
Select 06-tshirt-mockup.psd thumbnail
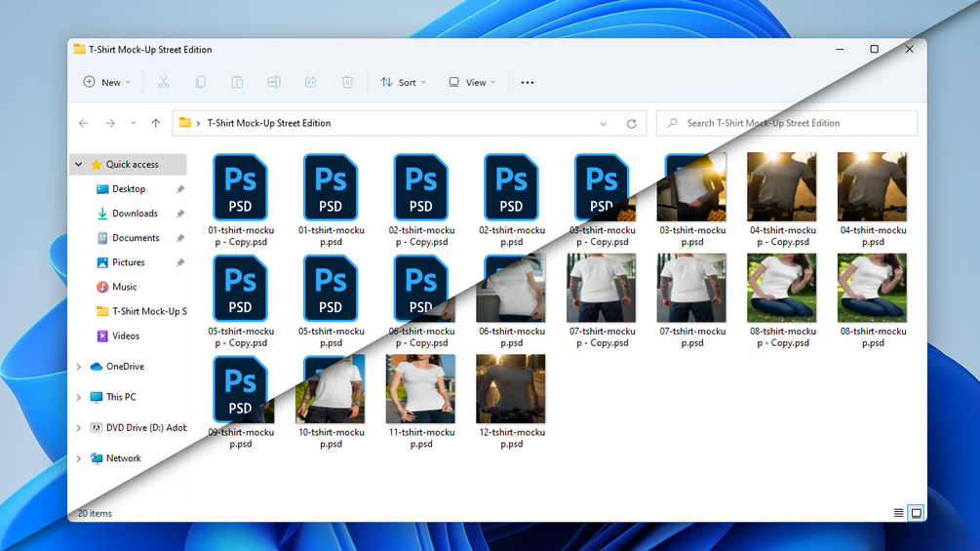pos(511,288)
